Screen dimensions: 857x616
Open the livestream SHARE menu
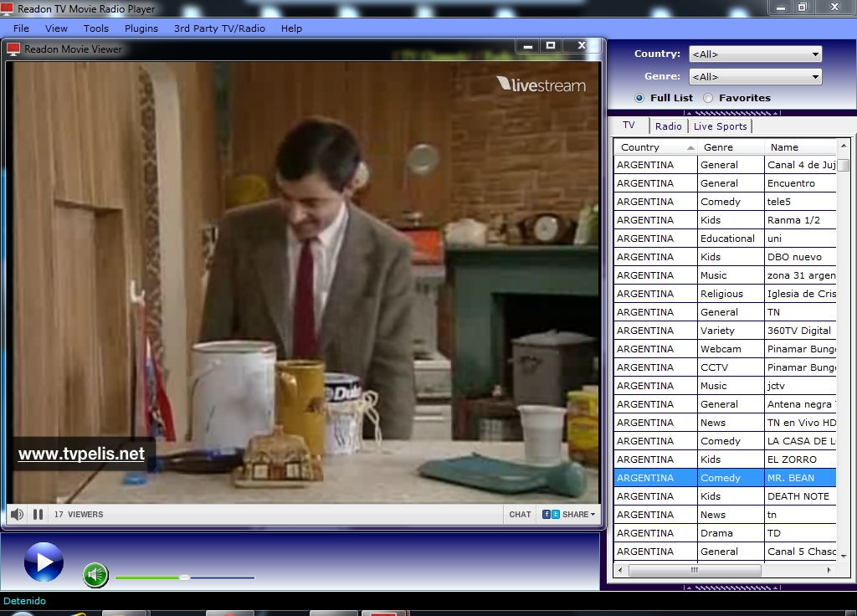point(578,515)
